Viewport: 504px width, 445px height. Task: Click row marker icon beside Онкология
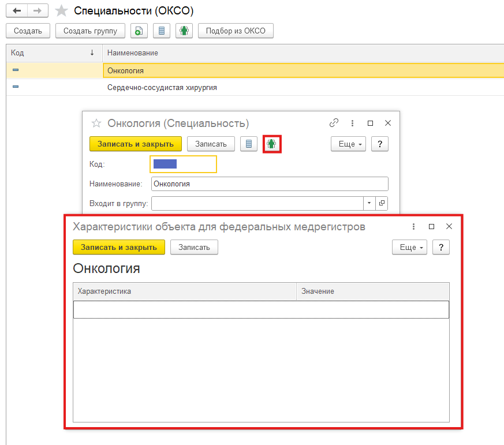pos(16,70)
